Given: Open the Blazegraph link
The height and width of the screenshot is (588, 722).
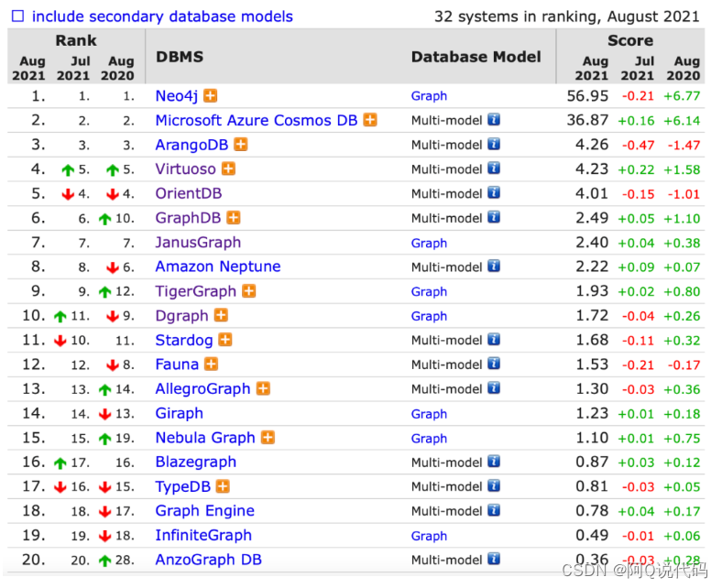Looking at the screenshot, I should pos(196,463).
